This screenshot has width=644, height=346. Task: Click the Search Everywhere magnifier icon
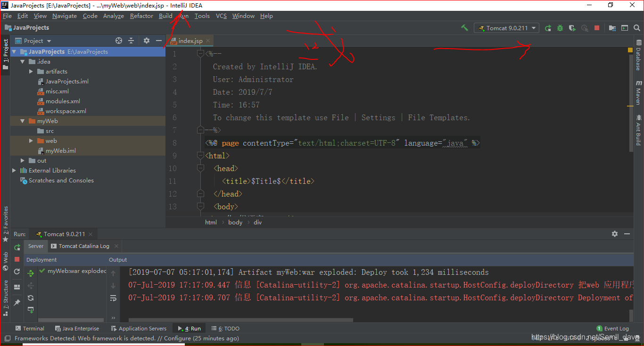(x=637, y=28)
